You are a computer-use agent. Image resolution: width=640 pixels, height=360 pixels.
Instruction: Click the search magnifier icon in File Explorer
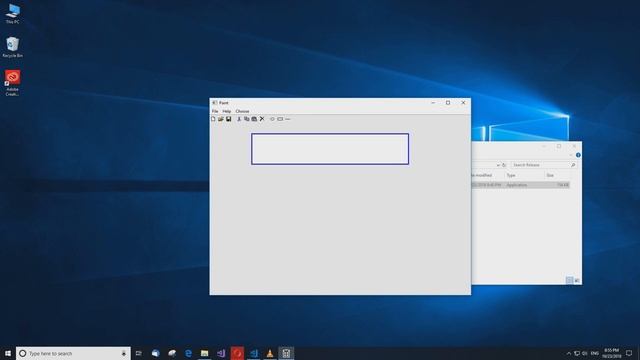coord(573,165)
